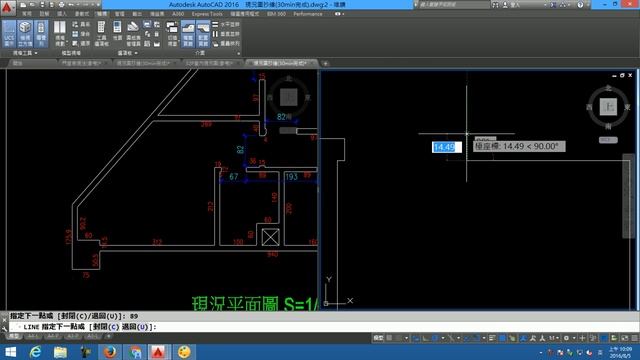640x360 pixels.
Task: Open the AutoCAD application menu button
Action: [7, 7]
